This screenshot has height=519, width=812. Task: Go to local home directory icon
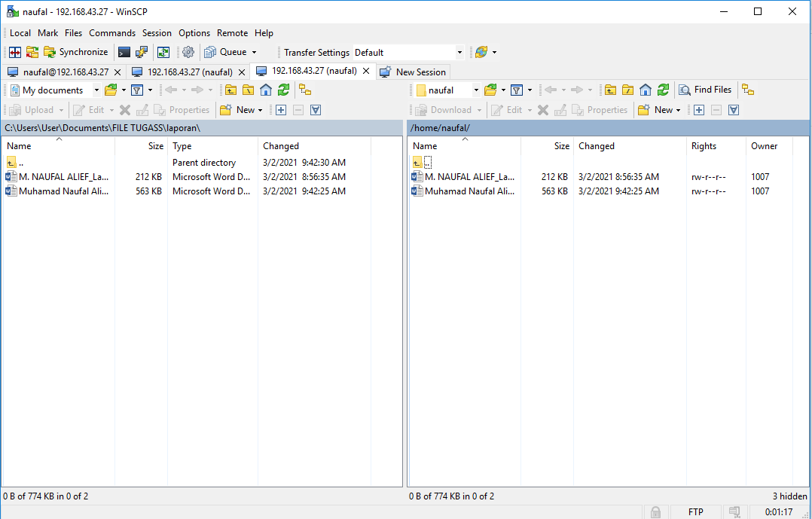coord(266,90)
